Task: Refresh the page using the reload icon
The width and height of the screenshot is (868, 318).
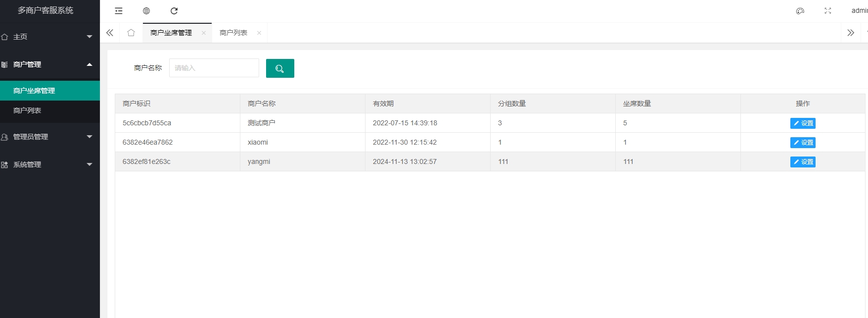Action: (174, 11)
